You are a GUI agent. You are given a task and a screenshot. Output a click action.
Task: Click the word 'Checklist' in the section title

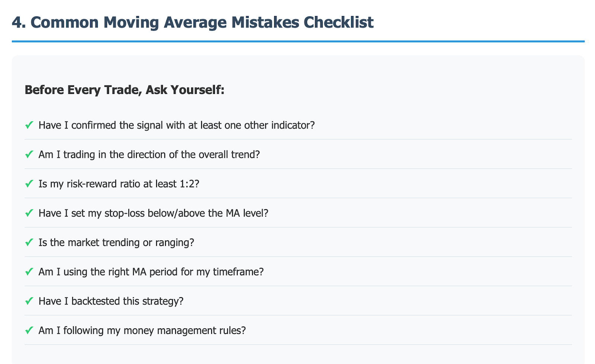pyautogui.click(x=338, y=22)
